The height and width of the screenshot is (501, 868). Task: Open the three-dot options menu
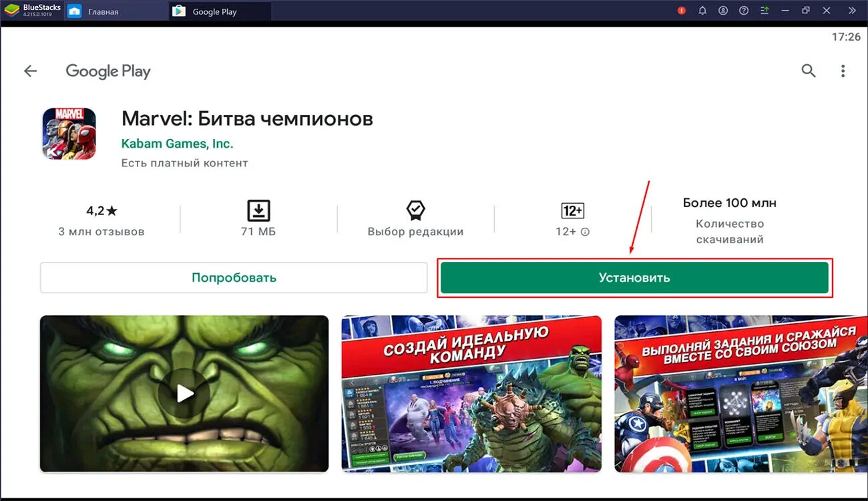[x=843, y=71]
